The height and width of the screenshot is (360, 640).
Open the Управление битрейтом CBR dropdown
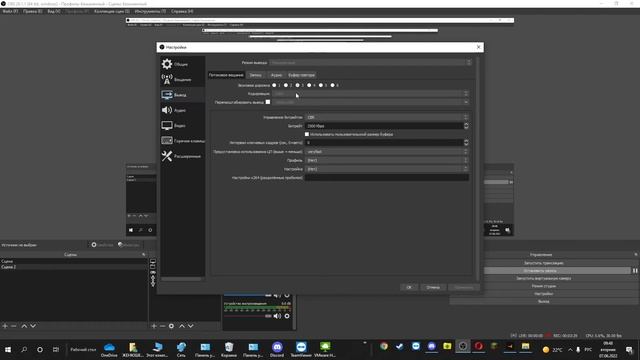387,117
